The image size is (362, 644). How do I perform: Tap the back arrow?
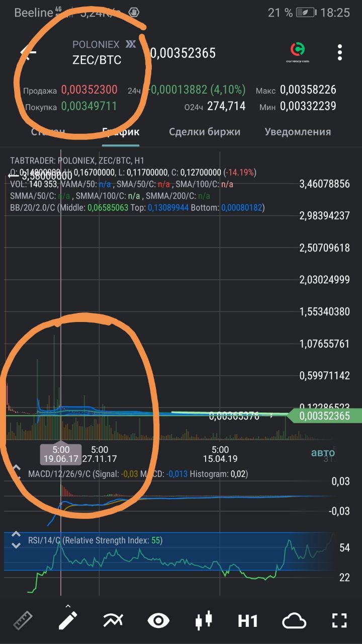pos(28,52)
